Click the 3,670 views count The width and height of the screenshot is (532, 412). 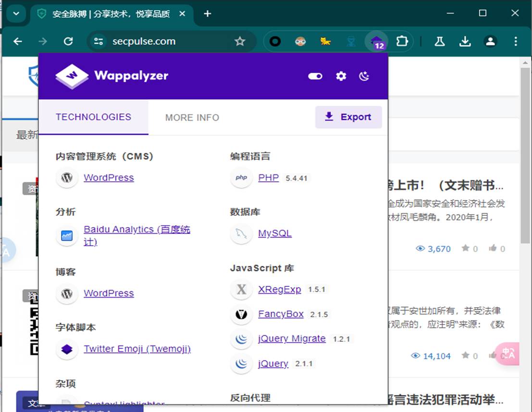(x=433, y=249)
